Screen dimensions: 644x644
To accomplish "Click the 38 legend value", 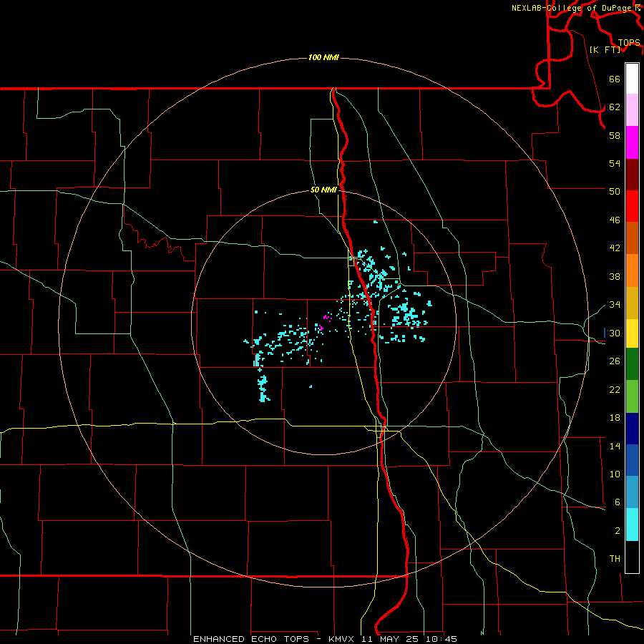I will pyautogui.click(x=615, y=276).
